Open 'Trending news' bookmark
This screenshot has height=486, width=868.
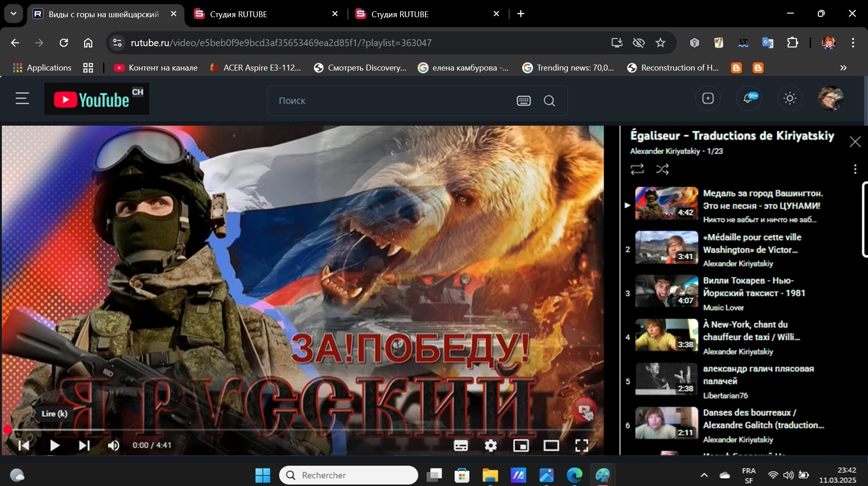(x=568, y=68)
